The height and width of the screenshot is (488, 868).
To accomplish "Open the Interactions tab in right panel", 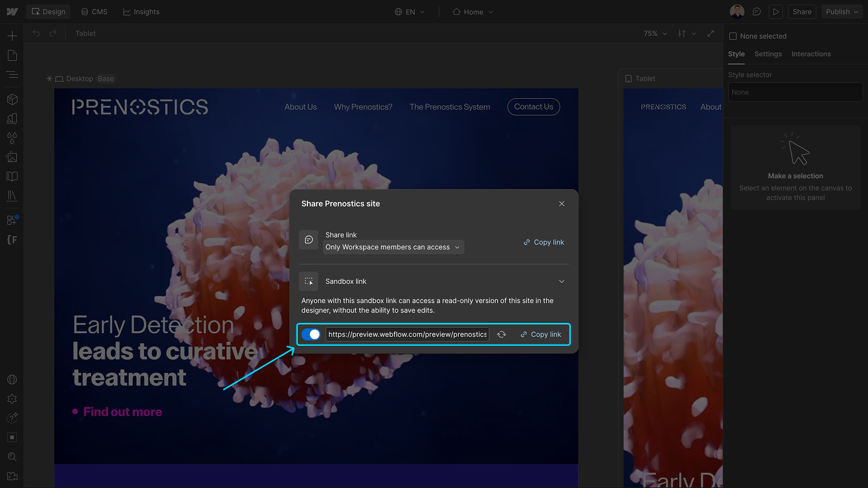I will pos(811,54).
